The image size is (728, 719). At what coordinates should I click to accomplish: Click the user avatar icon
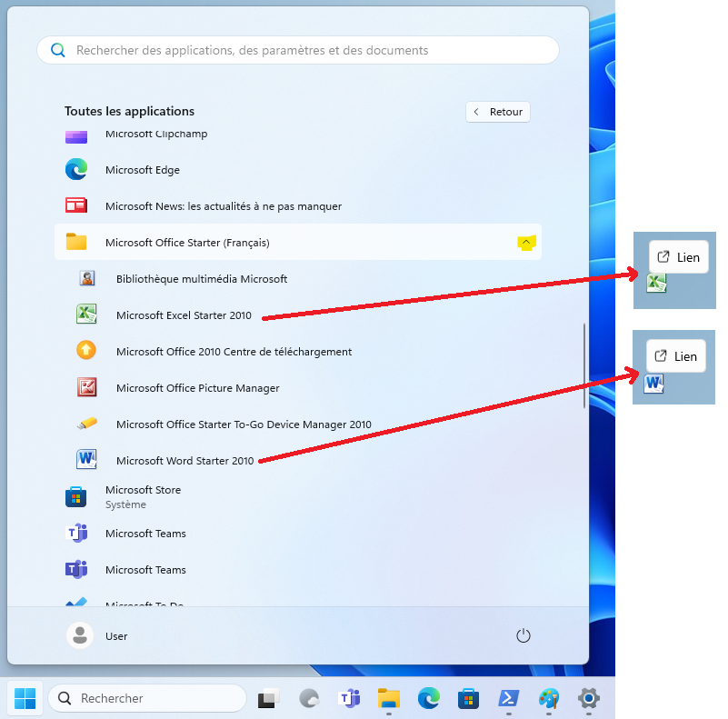(80, 635)
